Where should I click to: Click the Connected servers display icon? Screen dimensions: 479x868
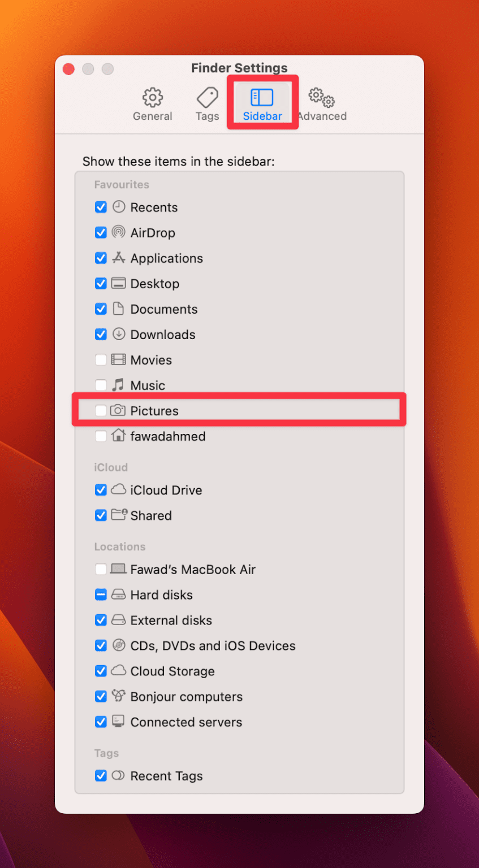pos(119,722)
